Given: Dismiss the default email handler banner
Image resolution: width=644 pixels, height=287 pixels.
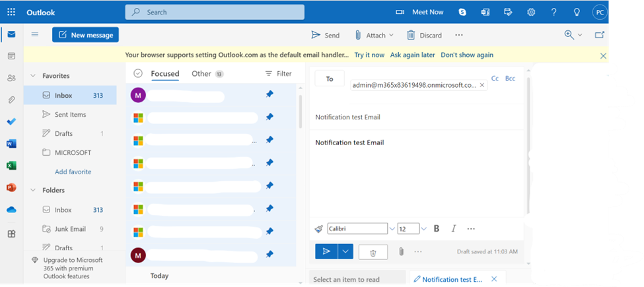Looking at the screenshot, I should pos(603,56).
